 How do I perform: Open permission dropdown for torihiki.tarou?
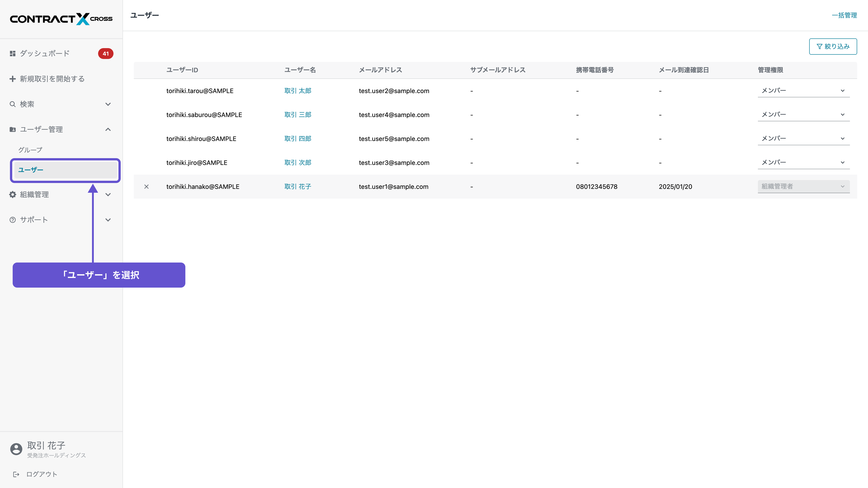click(803, 91)
